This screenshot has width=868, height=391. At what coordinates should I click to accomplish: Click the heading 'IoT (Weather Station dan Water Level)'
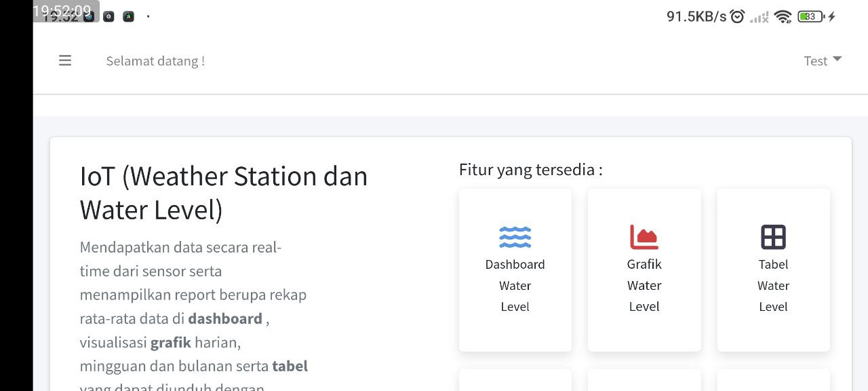click(x=224, y=193)
